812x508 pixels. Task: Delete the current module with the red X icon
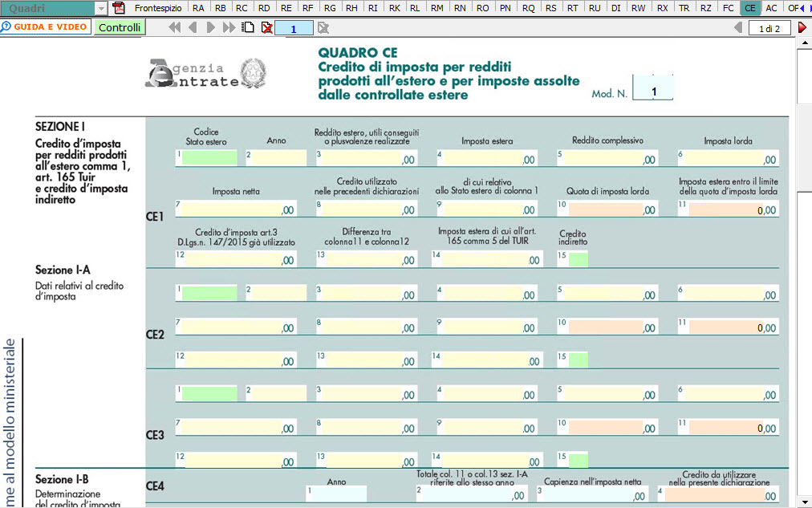[267, 27]
